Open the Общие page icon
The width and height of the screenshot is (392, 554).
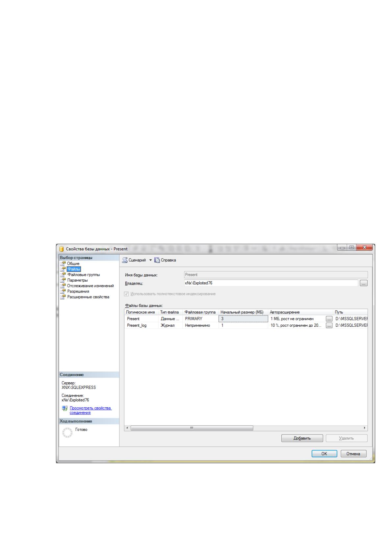coord(63,264)
